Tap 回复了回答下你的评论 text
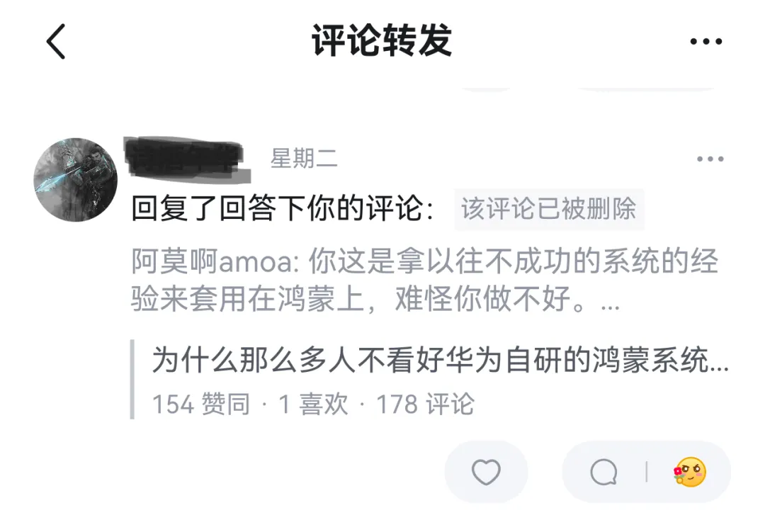The image size is (765, 532). click(x=283, y=208)
